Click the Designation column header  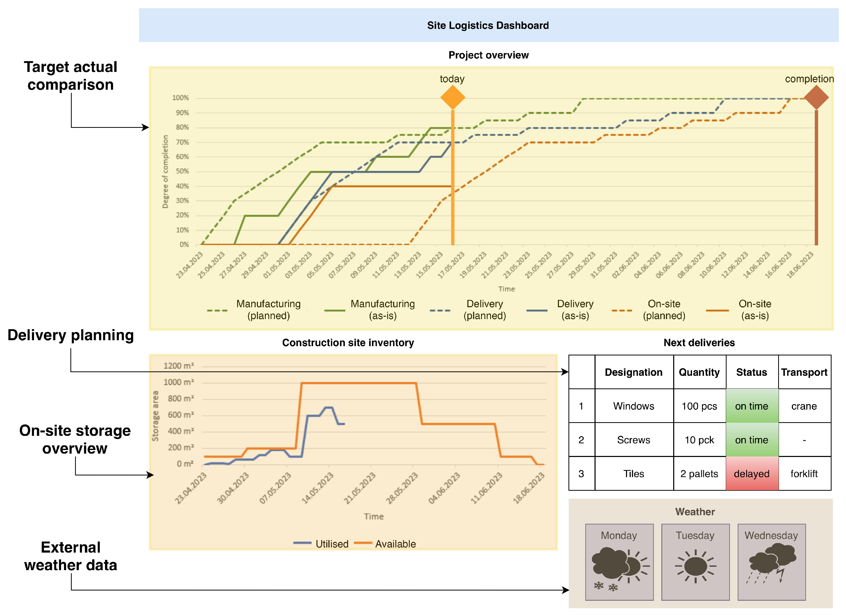point(633,372)
